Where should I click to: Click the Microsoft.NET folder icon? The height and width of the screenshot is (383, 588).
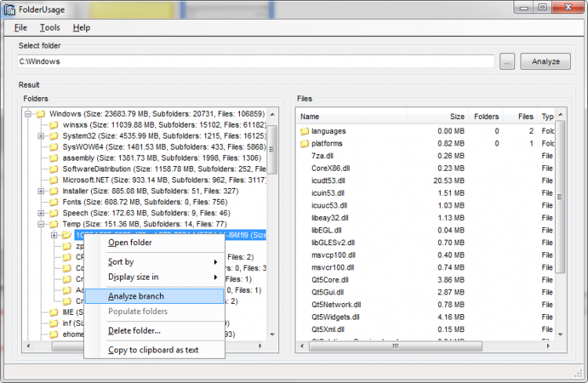point(54,180)
